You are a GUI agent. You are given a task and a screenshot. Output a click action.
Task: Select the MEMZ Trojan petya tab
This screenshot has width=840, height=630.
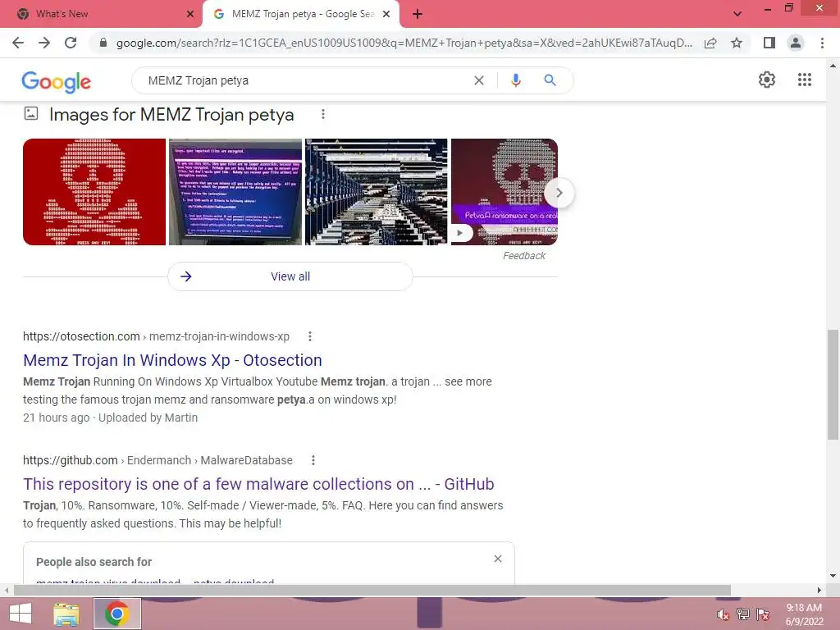(302, 14)
